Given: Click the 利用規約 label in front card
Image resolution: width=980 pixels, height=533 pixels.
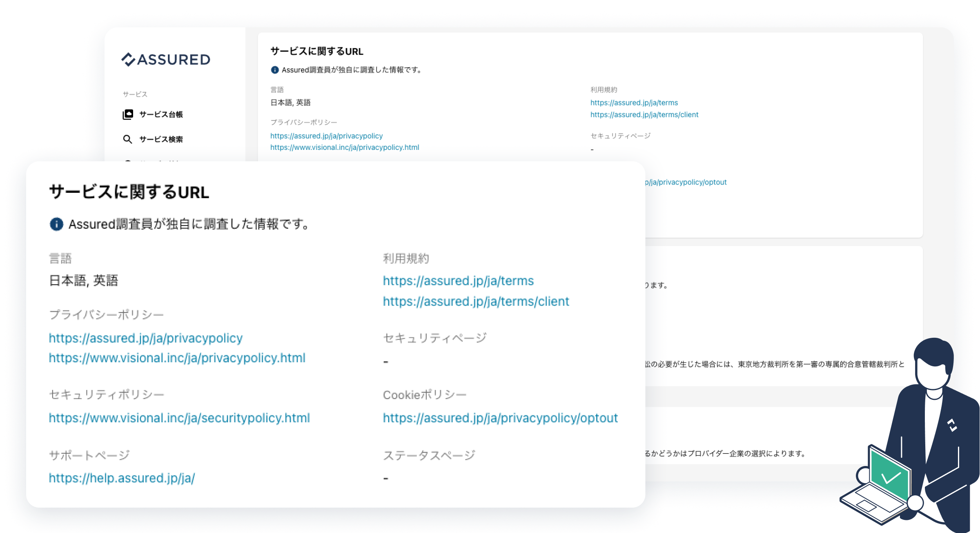Looking at the screenshot, I should (x=406, y=258).
